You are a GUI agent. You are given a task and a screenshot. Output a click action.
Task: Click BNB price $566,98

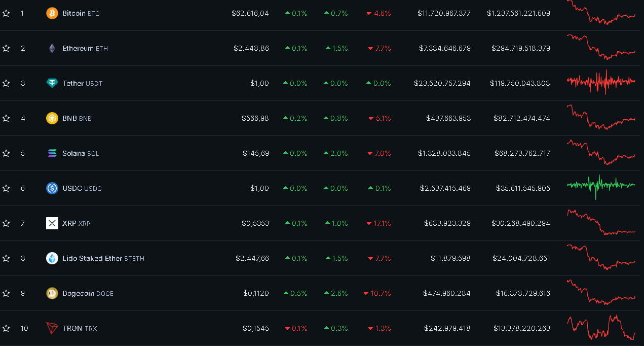point(255,118)
